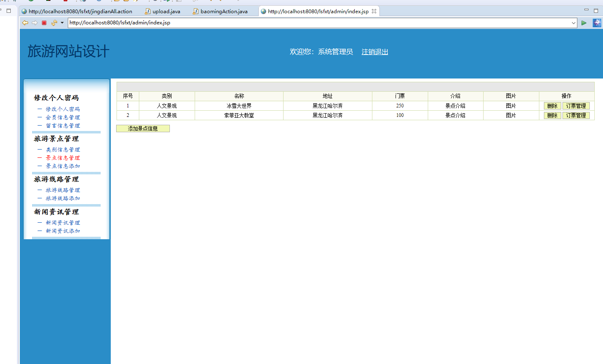Select 旅游线路管理 sidebar link
Image resolution: width=603 pixels, height=364 pixels.
(63, 190)
